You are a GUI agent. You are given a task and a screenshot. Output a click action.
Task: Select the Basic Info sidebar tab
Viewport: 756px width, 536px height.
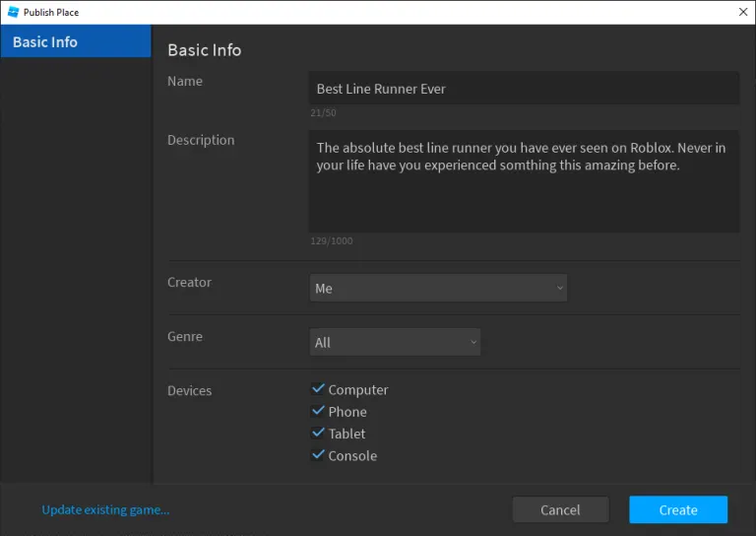click(x=76, y=41)
